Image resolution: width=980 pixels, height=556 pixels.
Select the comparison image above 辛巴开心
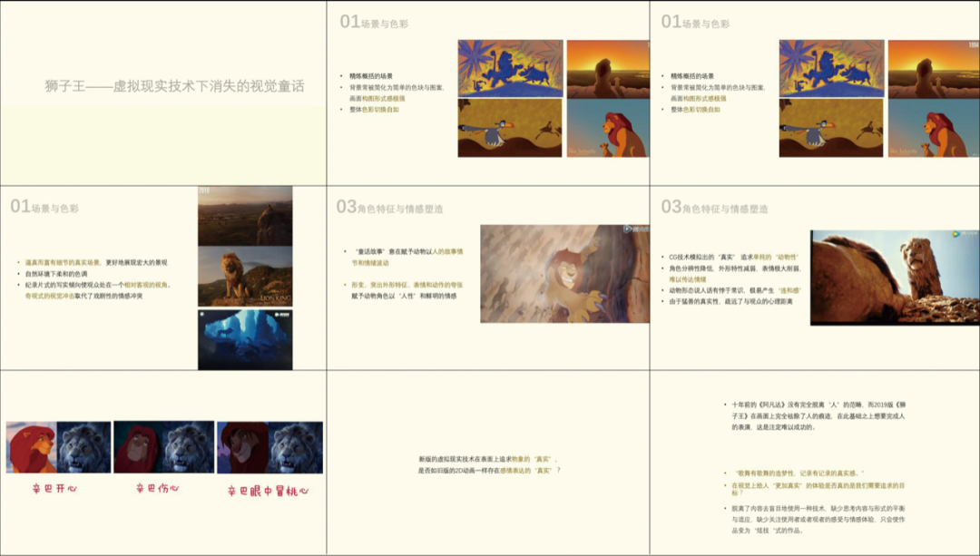point(59,447)
